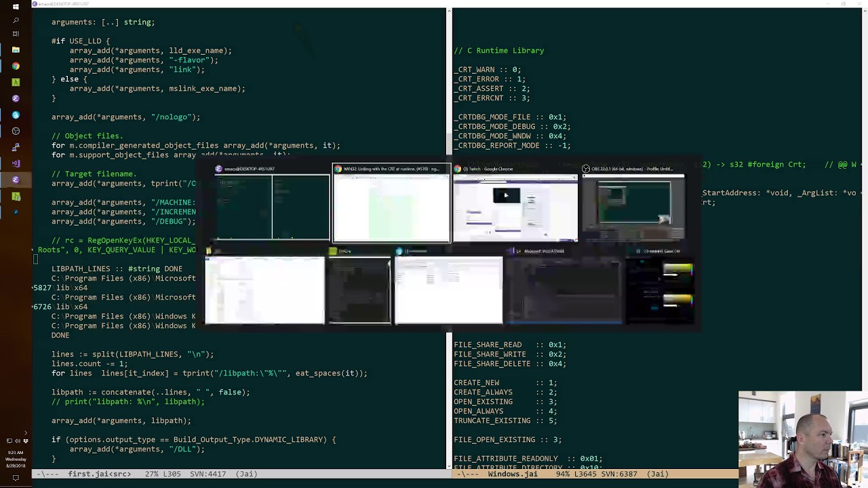Open Task View from taskbar
This screenshot has width=868, height=488.
16,34
